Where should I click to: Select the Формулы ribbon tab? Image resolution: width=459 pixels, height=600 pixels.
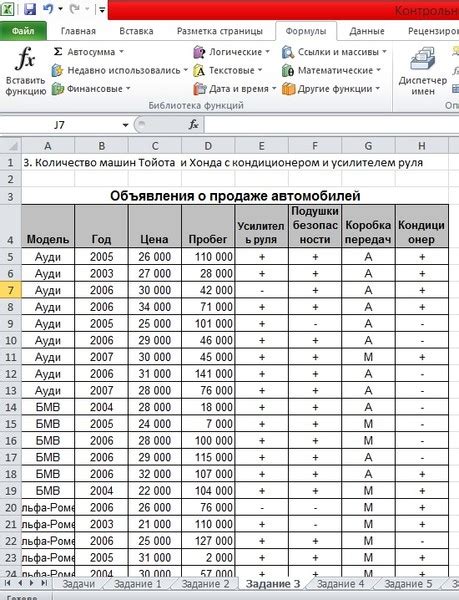pos(306,31)
